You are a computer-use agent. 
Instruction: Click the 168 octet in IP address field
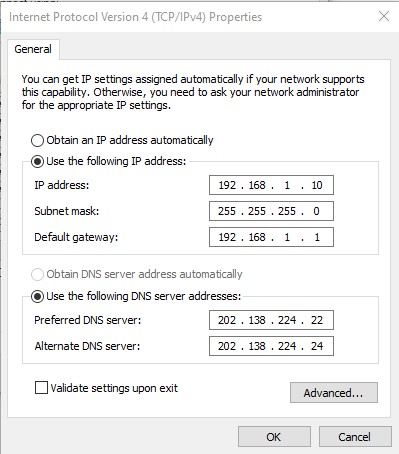(x=257, y=185)
